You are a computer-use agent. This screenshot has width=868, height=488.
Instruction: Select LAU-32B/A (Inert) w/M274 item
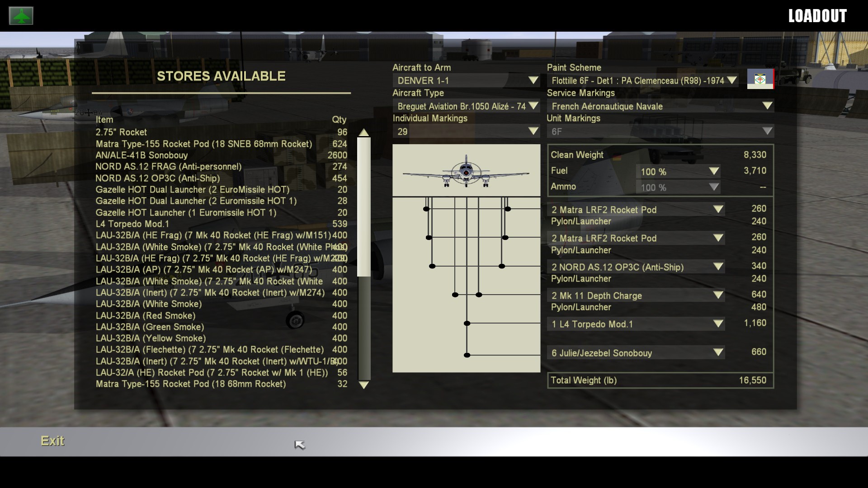pos(222,292)
